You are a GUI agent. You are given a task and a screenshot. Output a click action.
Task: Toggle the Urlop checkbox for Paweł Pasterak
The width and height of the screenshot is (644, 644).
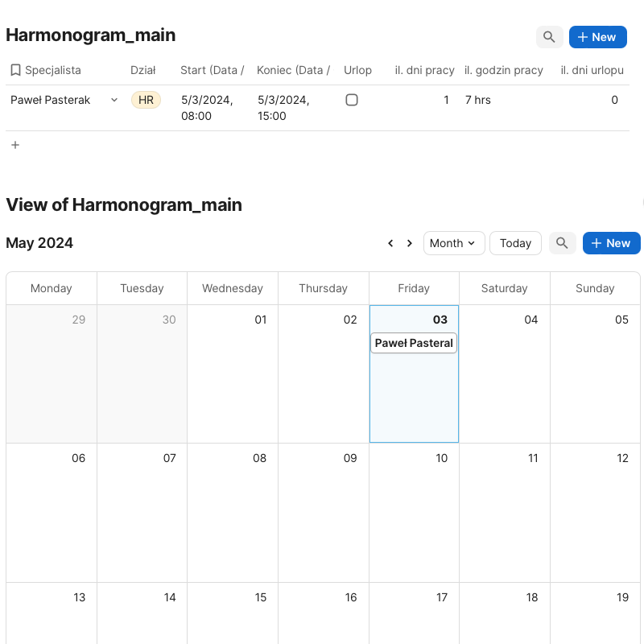point(352,100)
